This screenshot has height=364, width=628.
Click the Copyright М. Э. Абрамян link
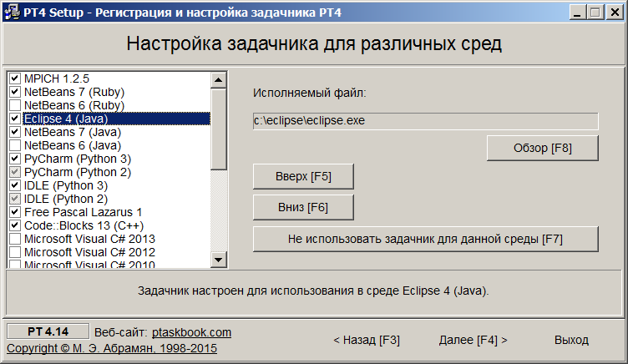click(112, 348)
